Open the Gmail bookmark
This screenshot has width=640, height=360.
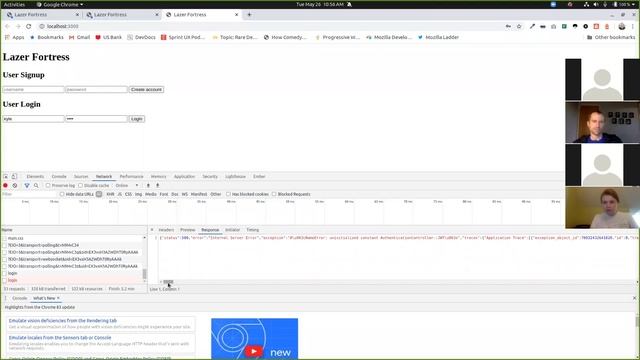click(79, 37)
